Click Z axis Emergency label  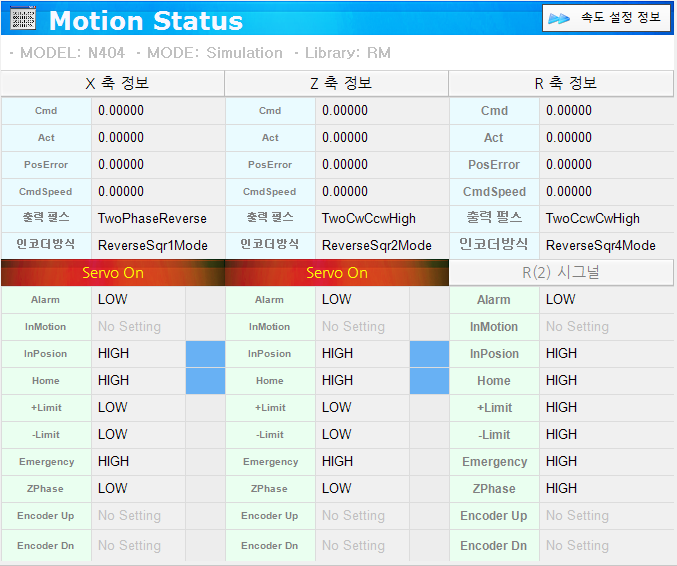tap(271, 462)
